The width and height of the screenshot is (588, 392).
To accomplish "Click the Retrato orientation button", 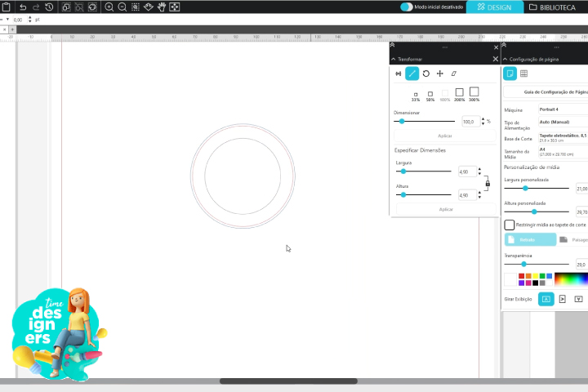I will tap(530, 240).
